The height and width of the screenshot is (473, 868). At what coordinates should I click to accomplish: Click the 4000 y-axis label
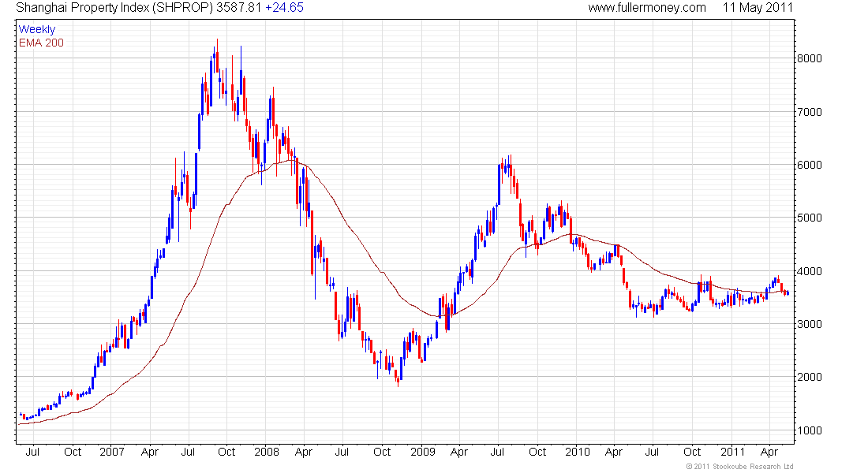point(810,272)
